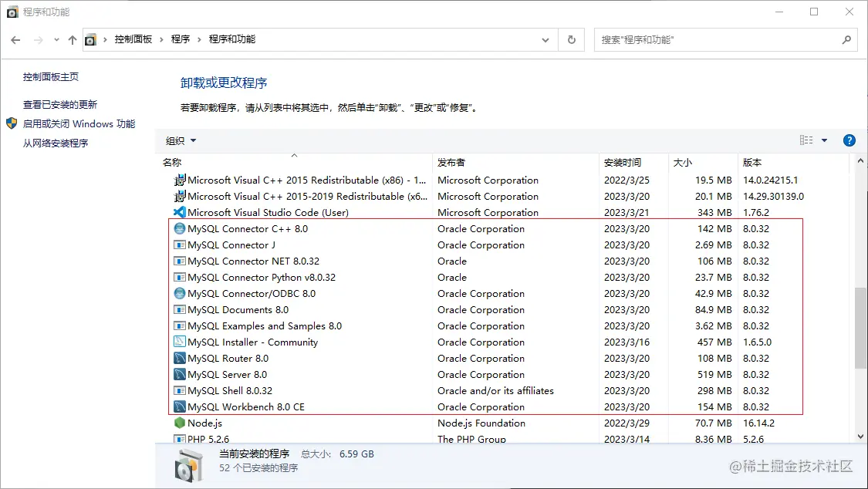Open help with the question mark icon

[849, 140]
